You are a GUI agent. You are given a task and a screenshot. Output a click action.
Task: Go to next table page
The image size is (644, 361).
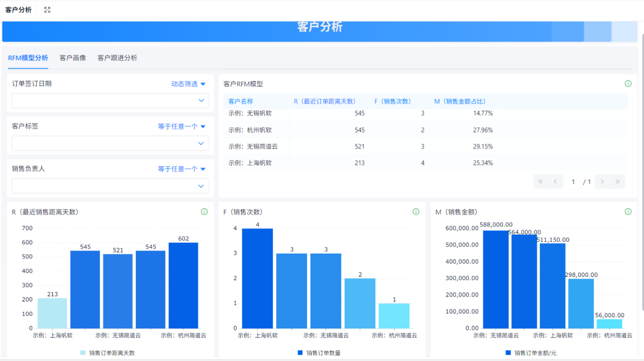603,182
